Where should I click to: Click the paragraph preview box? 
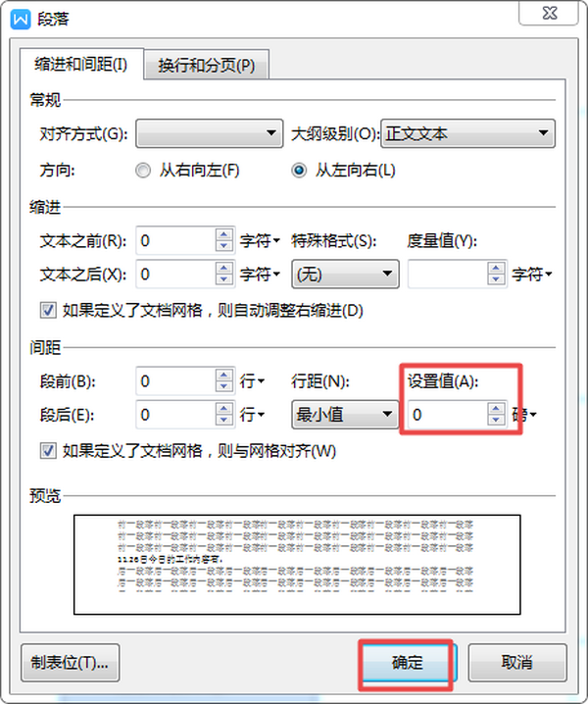297,565
